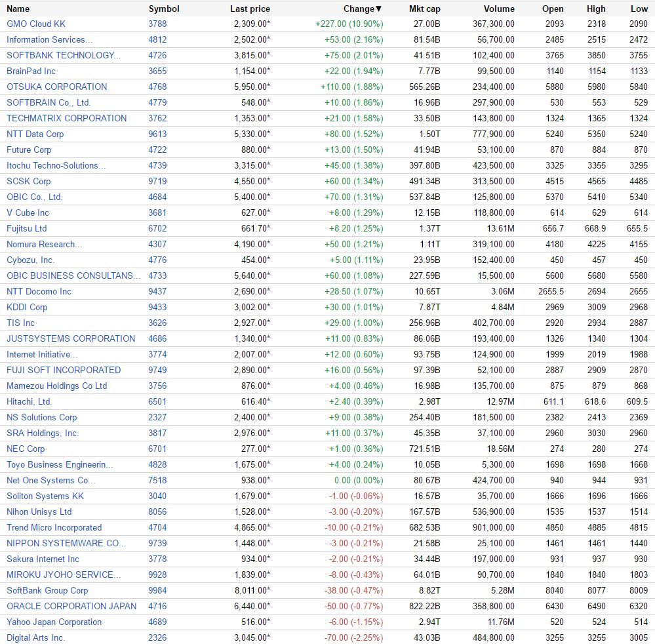The height and width of the screenshot is (644, 655).
Task: Click ticker symbol 4704
Action: pos(157,527)
